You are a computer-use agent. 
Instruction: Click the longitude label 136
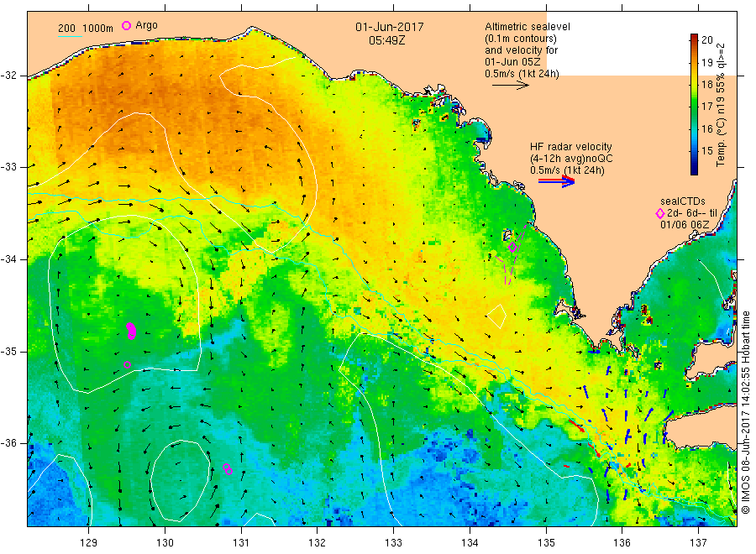(x=622, y=543)
